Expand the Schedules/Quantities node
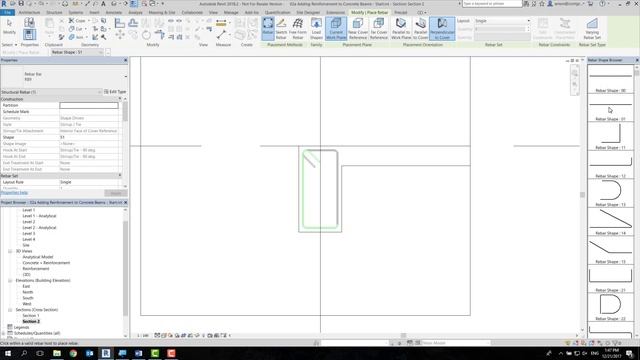Image resolution: width=640 pixels, height=360 pixels. [4, 333]
